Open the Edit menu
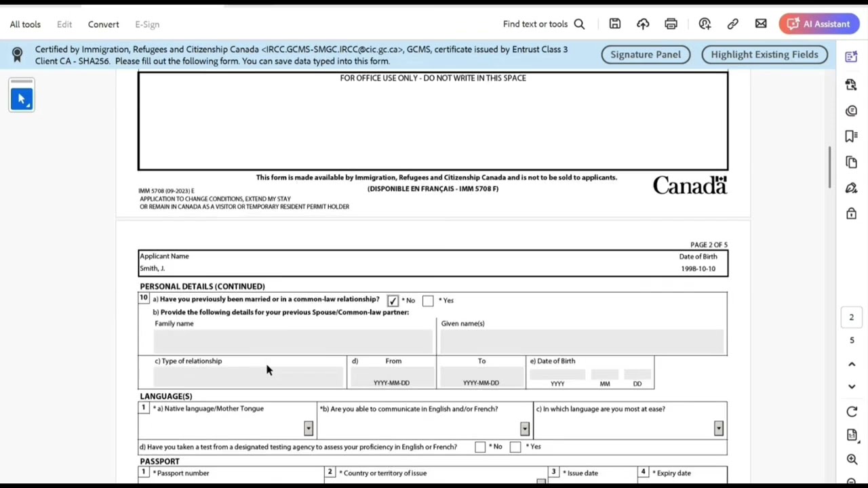The height and width of the screenshot is (488, 868). click(64, 24)
